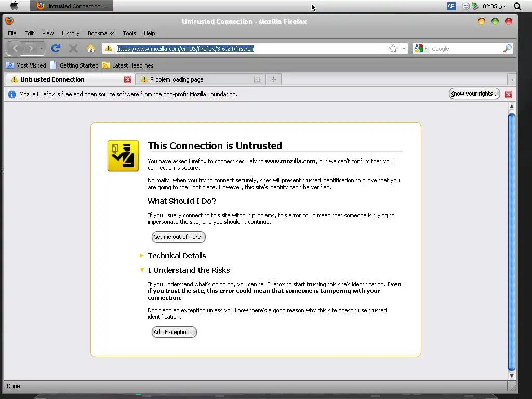The height and width of the screenshot is (399, 532).
Task: Click the Done status bar text
Action: [x=13, y=386]
